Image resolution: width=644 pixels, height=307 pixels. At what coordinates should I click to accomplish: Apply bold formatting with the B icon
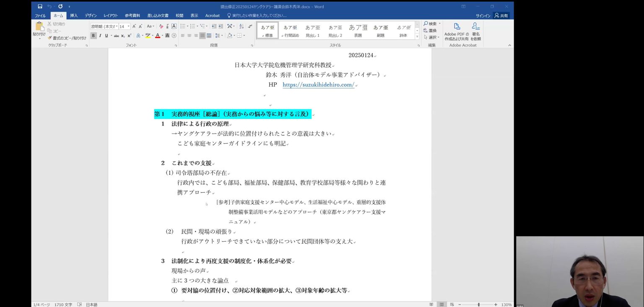point(93,35)
